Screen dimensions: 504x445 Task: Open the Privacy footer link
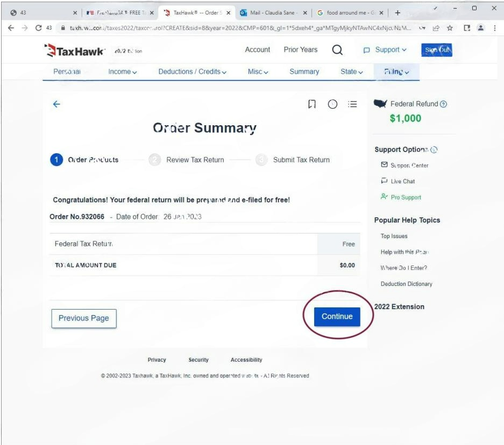coord(157,360)
